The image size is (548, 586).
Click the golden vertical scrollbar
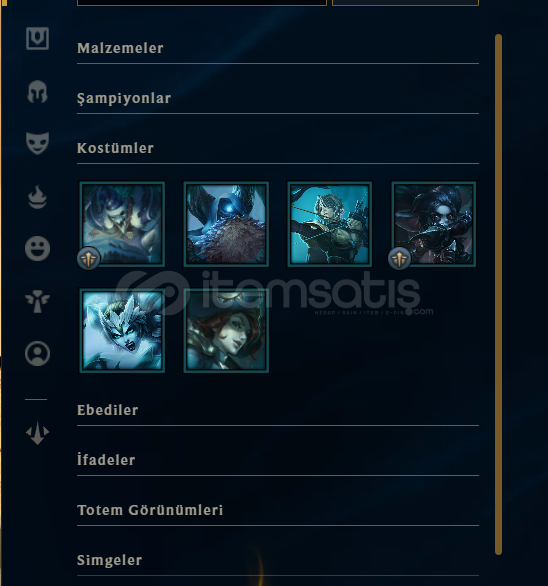tap(498, 294)
